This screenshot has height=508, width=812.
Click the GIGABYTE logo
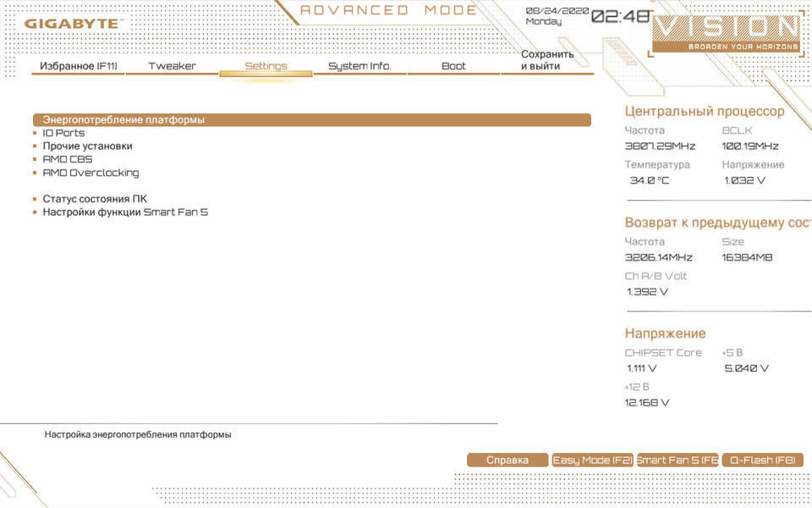coord(74,24)
